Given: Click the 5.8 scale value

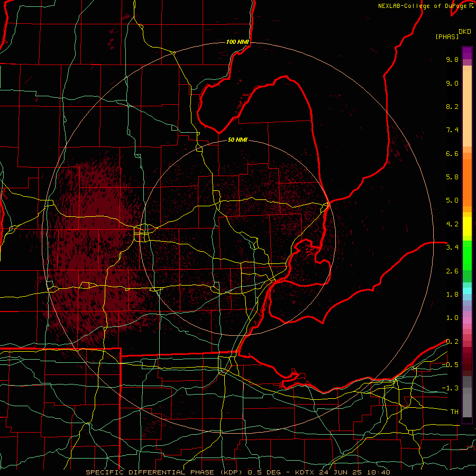Looking at the screenshot, I should (452, 177).
